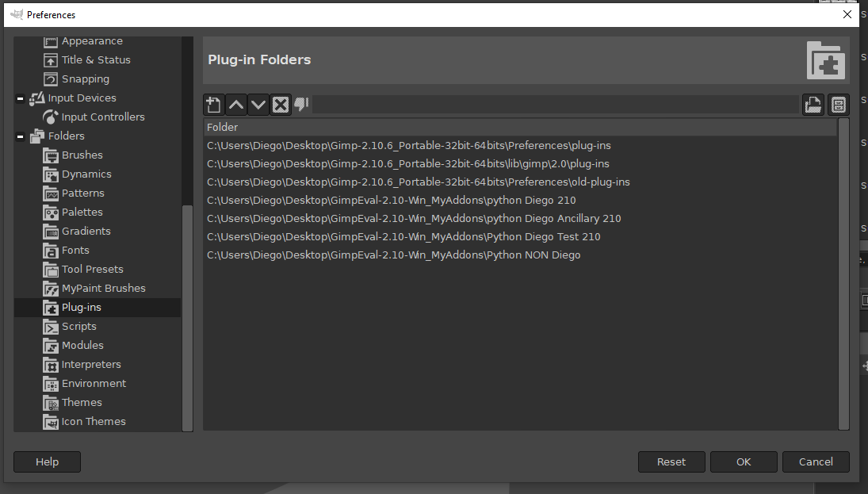Select the lib\gimp\2.0\plug-ins folder row
Image resolution: width=868 pixels, height=494 pixels.
click(520, 164)
